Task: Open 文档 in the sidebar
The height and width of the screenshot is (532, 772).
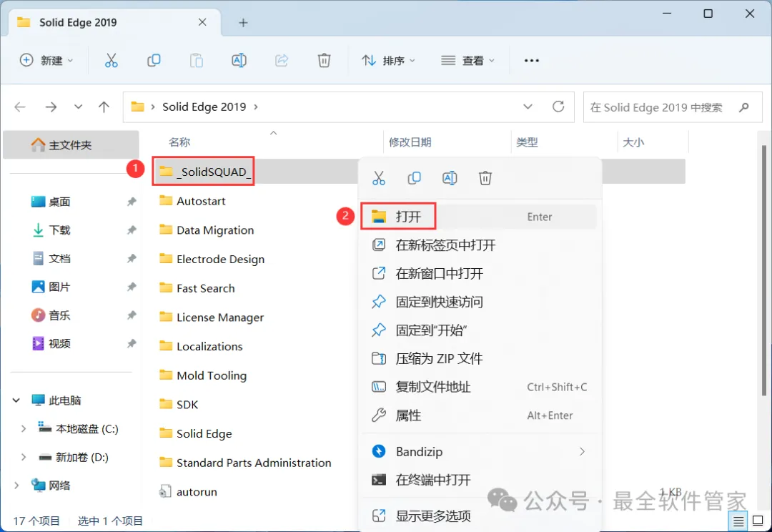Action: pos(59,259)
